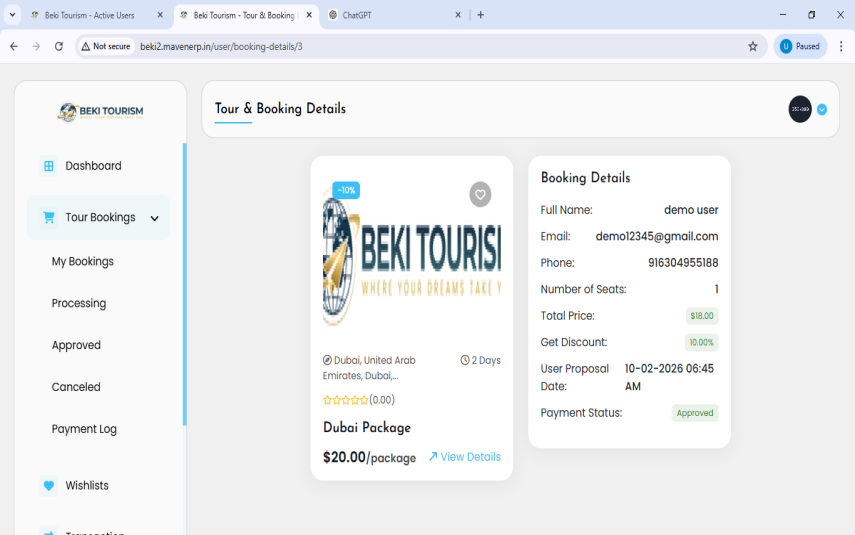The width and height of the screenshot is (855, 535).
Task: Open the user profile dropdown arrow
Action: (x=822, y=110)
